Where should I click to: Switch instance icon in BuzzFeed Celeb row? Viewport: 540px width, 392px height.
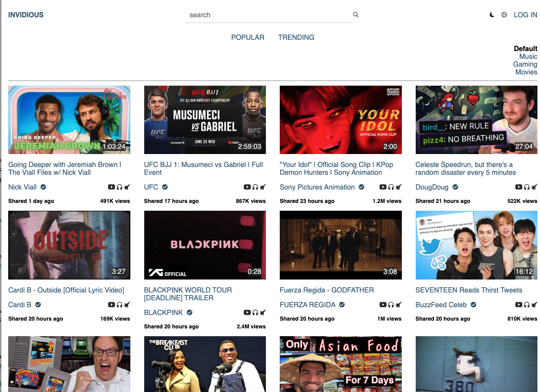(x=534, y=305)
